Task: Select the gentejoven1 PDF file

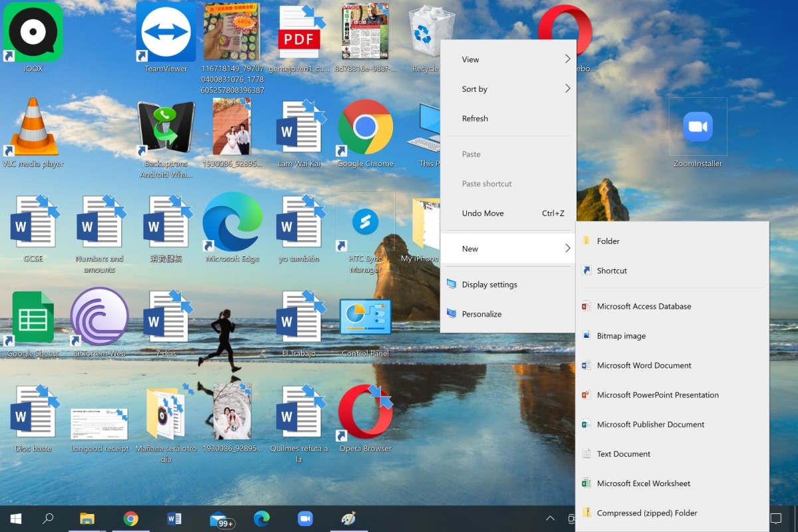Action: coord(299,38)
